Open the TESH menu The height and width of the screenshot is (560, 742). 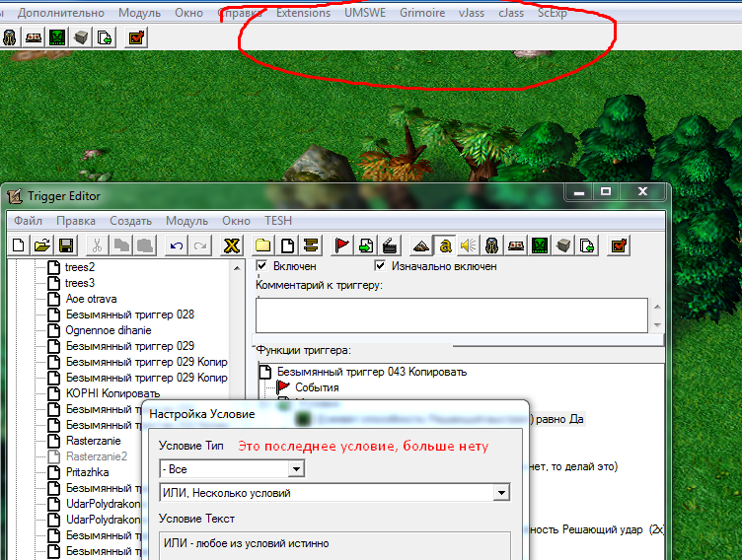click(x=278, y=221)
